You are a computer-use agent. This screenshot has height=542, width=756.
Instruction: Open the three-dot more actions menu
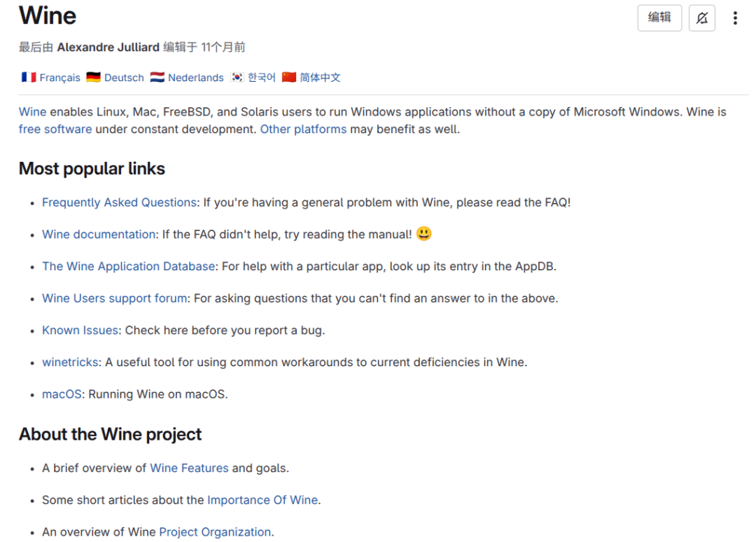click(x=735, y=18)
